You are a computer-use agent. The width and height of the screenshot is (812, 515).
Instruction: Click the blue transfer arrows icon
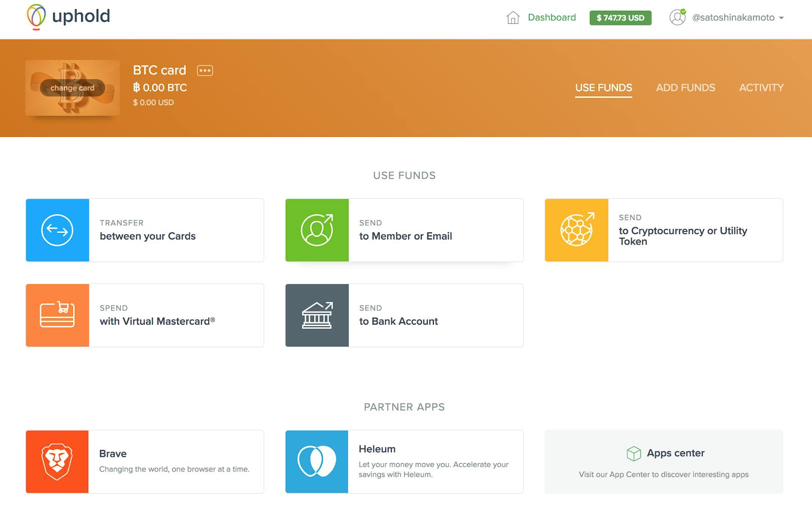pos(57,230)
